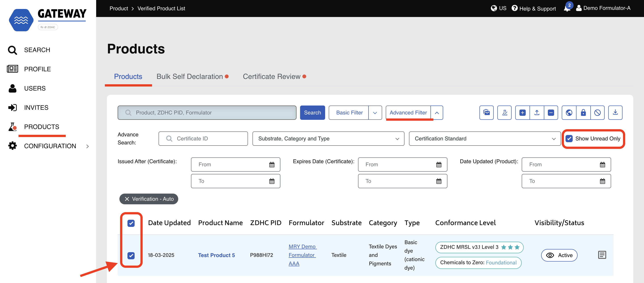Viewport: 644px width, 283px height.
Task: Click the Basic Filter button
Action: pos(349,113)
